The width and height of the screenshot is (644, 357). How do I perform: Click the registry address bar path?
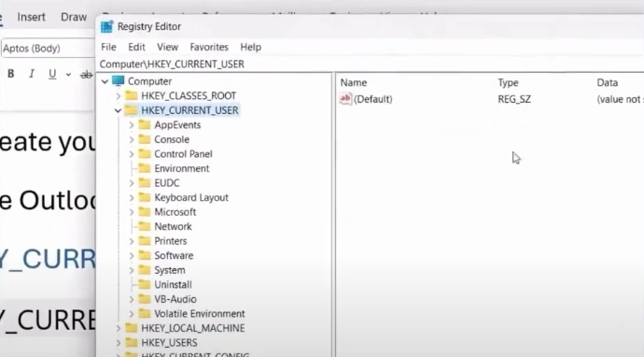click(x=172, y=64)
